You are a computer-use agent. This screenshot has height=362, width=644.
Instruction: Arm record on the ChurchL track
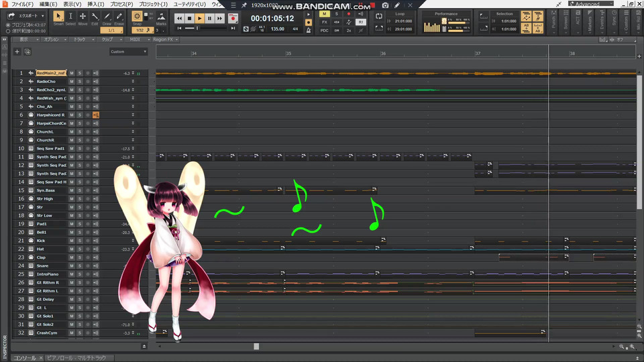[87, 132]
